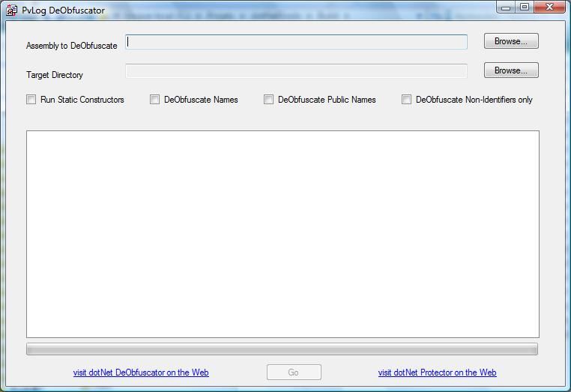Click inside the Target Directory text field
This screenshot has height=392, width=571.
point(296,71)
